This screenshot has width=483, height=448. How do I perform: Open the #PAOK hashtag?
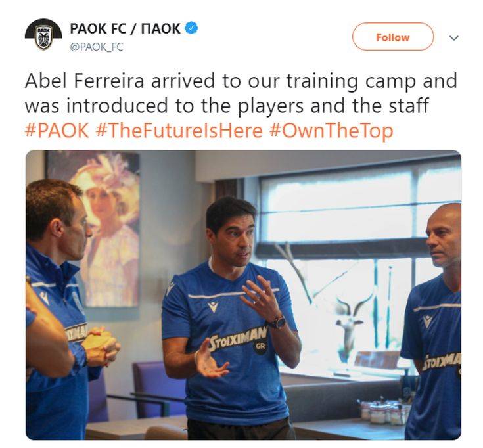click(57, 131)
